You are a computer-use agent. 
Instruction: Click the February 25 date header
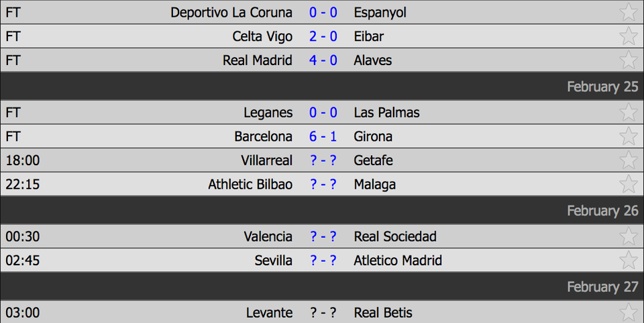[602, 87]
